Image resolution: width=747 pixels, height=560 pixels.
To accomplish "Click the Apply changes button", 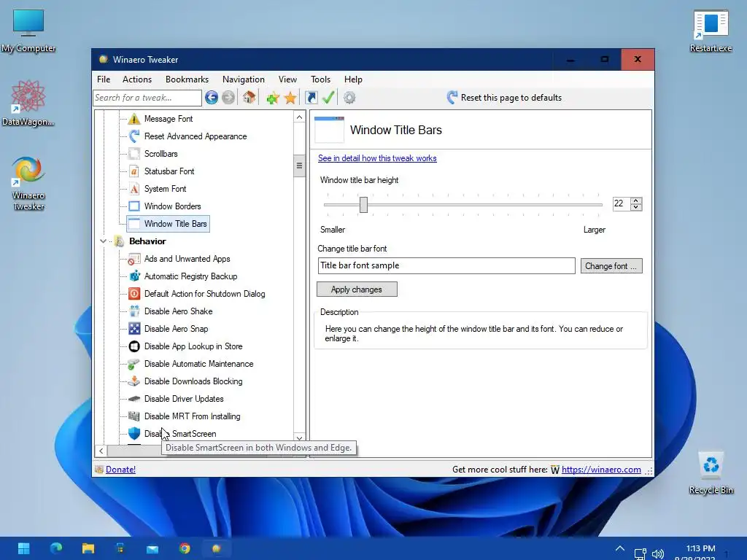I will [357, 289].
